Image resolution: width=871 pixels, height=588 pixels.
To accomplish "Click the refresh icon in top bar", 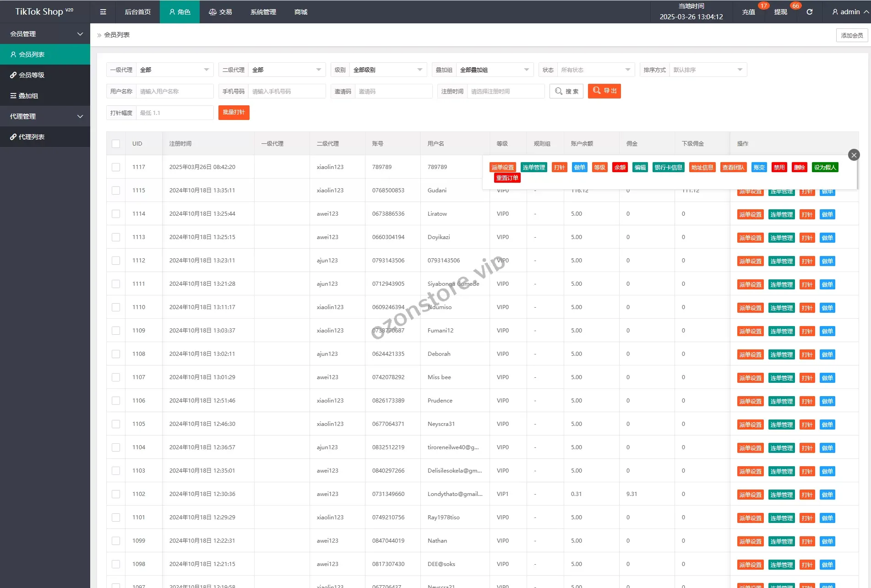I will (809, 12).
